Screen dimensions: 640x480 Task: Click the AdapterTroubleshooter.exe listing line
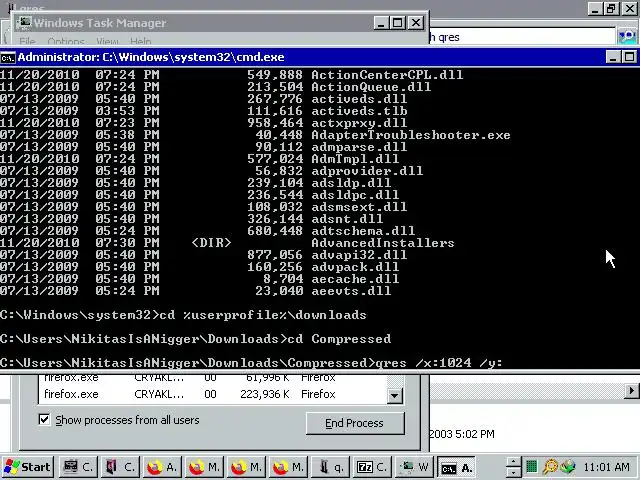coord(255,135)
